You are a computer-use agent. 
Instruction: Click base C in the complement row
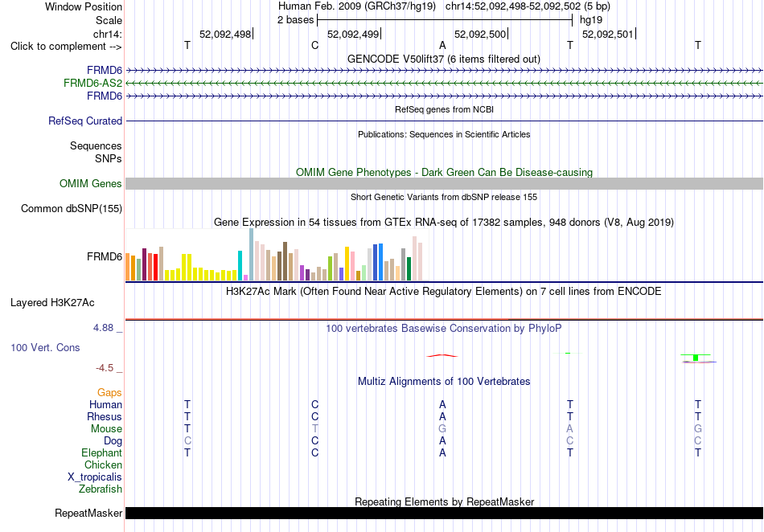(x=314, y=46)
